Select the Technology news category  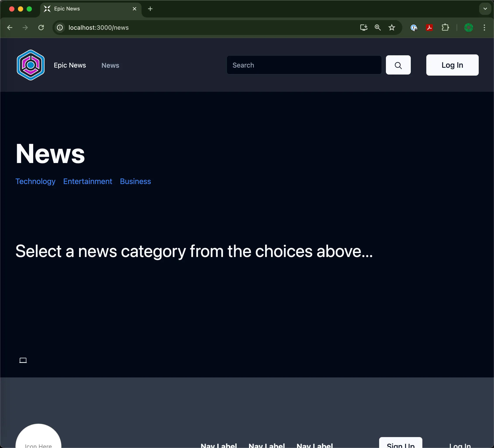pos(35,181)
